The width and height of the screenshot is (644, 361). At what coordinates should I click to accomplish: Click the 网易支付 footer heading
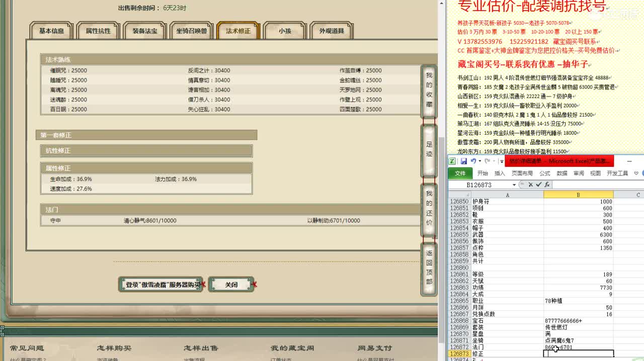tap(375, 348)
